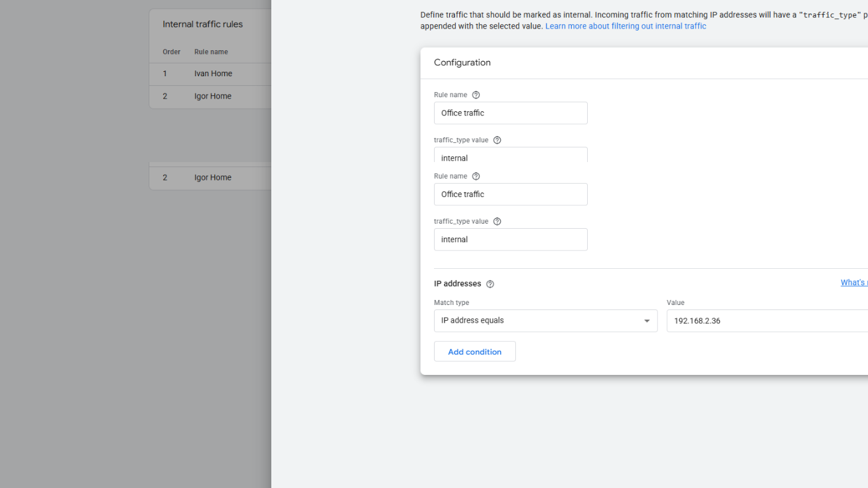Open the traffic_type value help tooltip
The width and height of the screenshot is (868, 488).
click(x=497, y=139)
